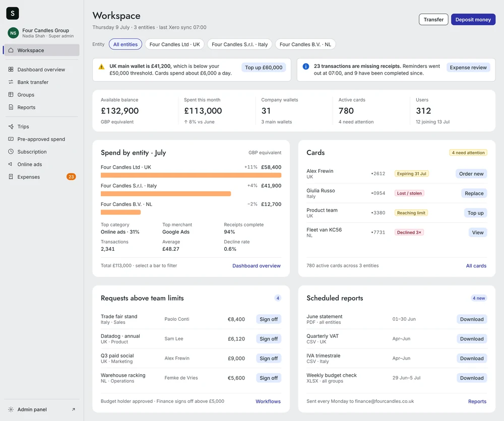Image resolution: width=504 pixels, height=421 pixels.
Task: Open Dashboard overview link in Spend card
Action: click(x=257, y=265)
